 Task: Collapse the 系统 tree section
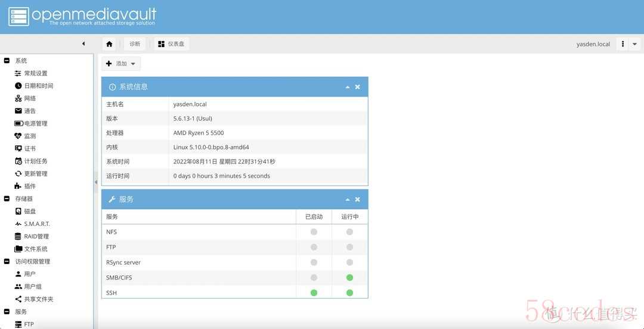pos(7,61)
